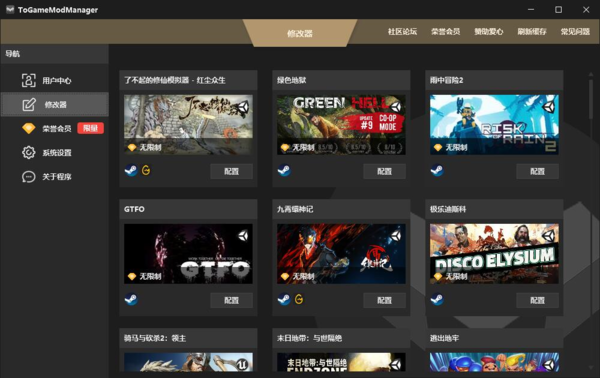This screenshot has width=600, height=378.
Task: Click the red 限量 badge
Action: pyautogui.click(x=91, y=128)
